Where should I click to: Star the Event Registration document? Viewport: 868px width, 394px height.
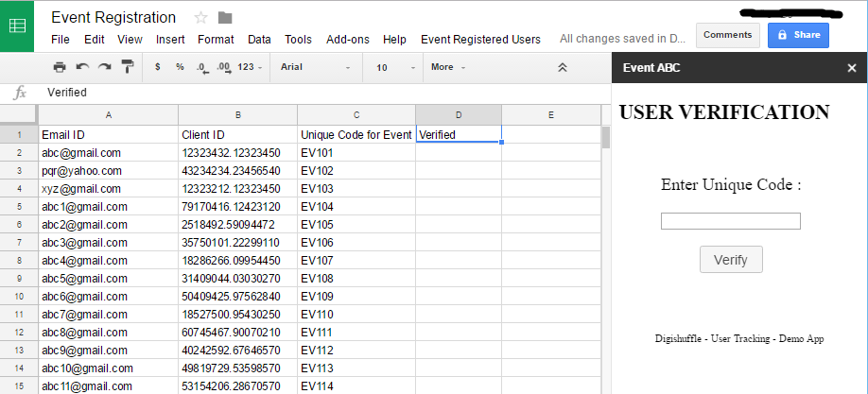[201, 18]
